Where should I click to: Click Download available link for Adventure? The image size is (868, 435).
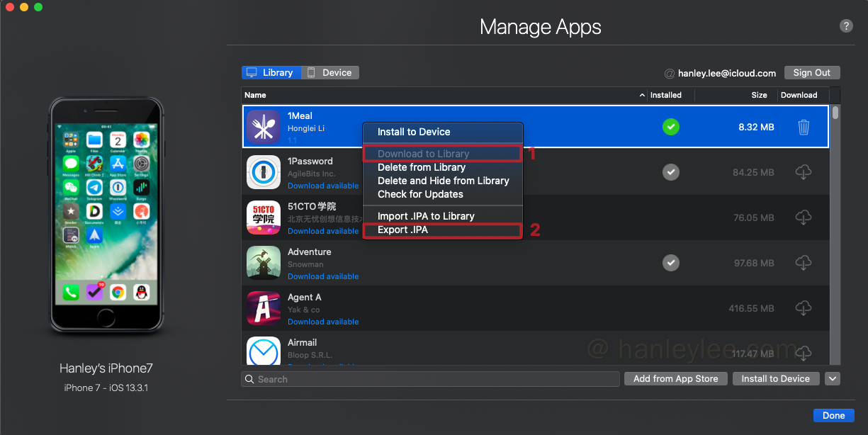coord(323,276)
